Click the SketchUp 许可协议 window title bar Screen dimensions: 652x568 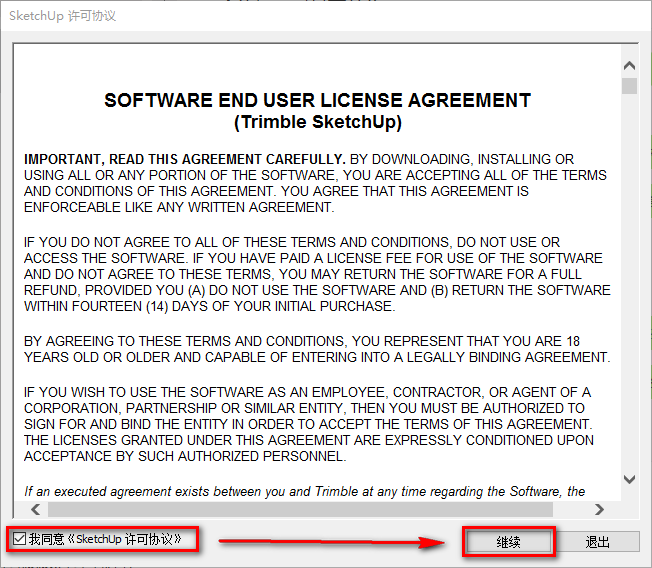point(300,16)
